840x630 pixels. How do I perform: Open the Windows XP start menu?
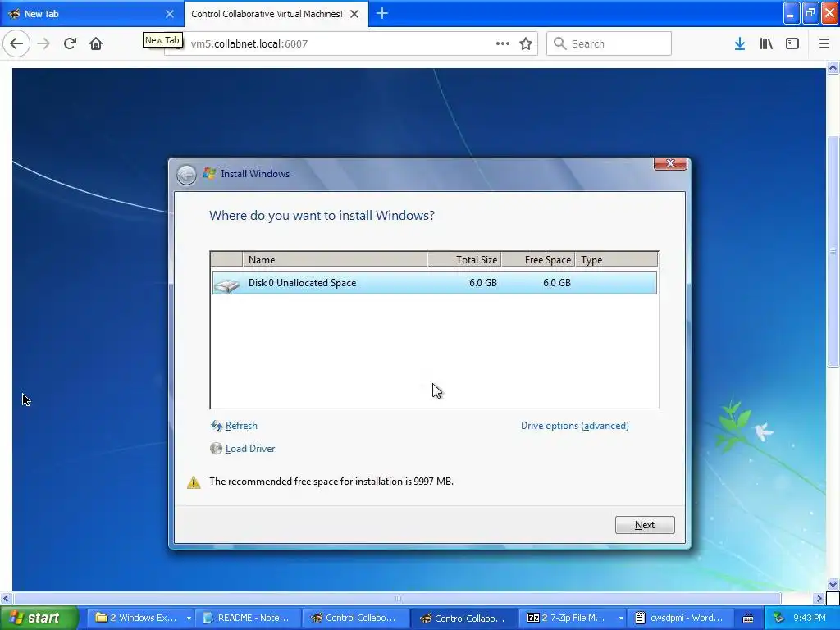pyautogui.click(x=39, y=618)
